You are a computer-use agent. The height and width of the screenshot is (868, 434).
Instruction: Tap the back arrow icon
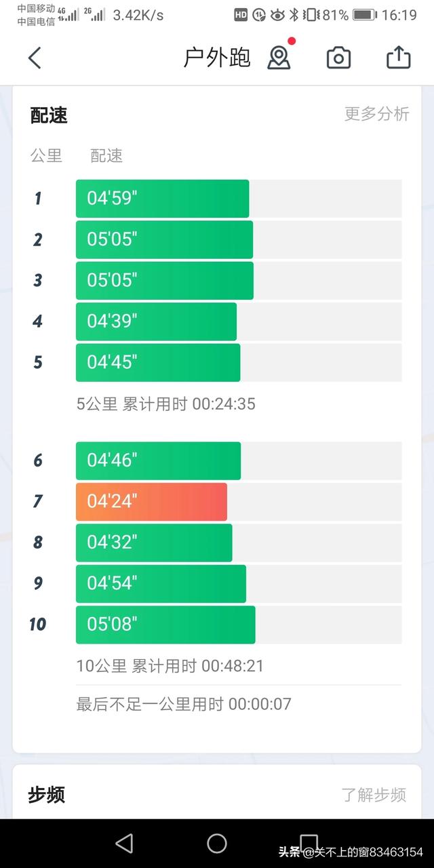pyautogui.click(x=35, y=58)
